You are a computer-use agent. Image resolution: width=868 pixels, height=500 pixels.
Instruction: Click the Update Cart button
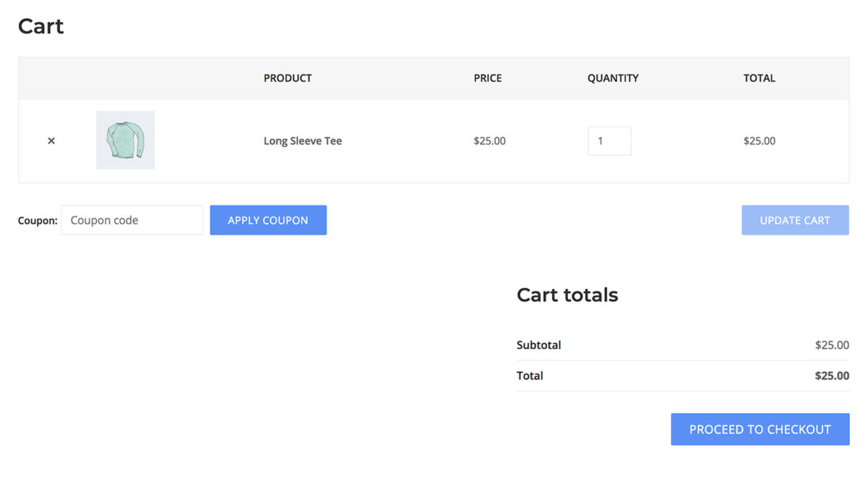click(795, 220)
